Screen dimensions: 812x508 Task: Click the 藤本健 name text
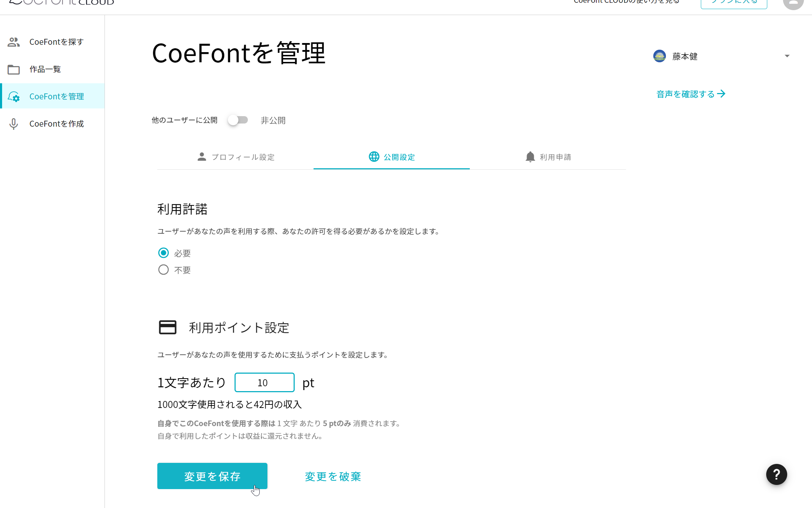click(685, 56)
